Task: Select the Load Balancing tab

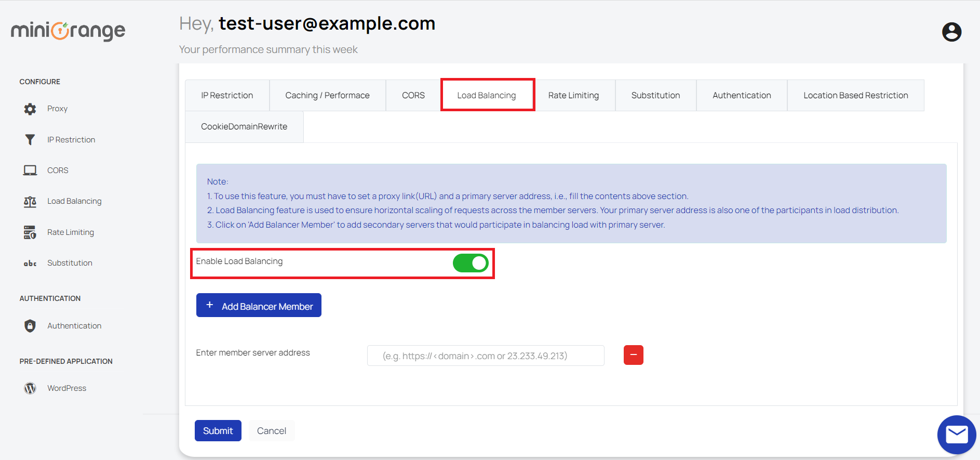Action: click(487, 95)
